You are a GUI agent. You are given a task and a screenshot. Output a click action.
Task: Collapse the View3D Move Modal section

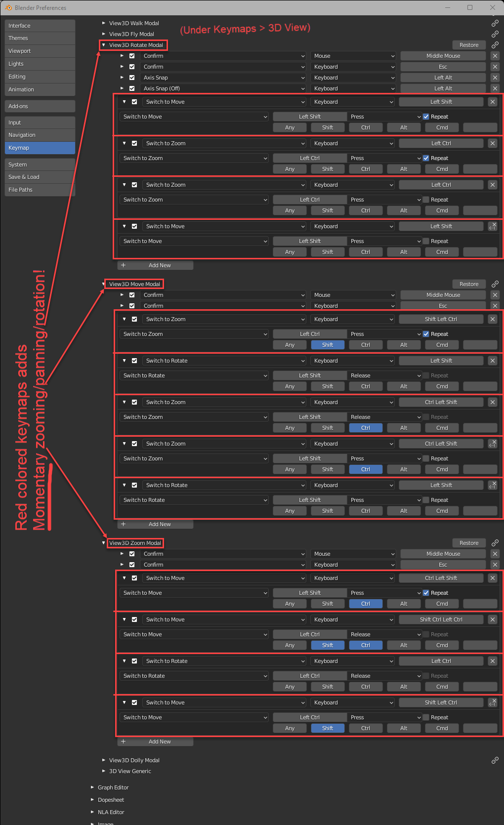104,284
